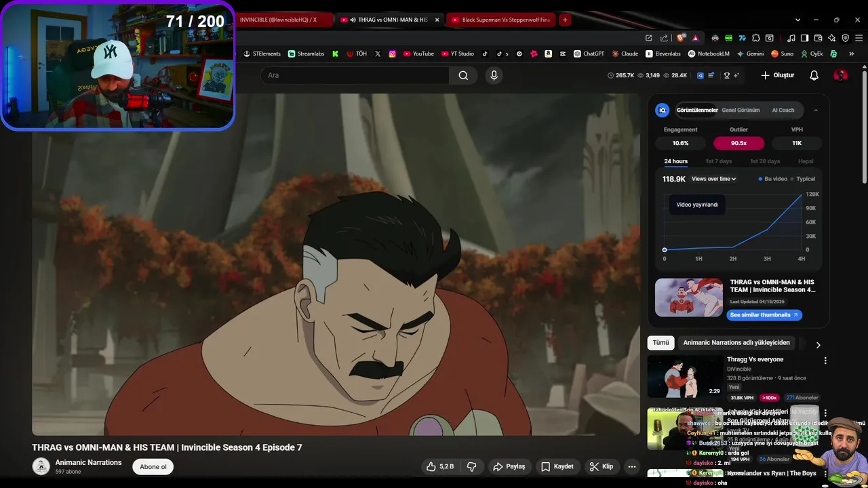
Task: Open the Thragg Vs everyone thumbnail
Action: tap(685, 376)
